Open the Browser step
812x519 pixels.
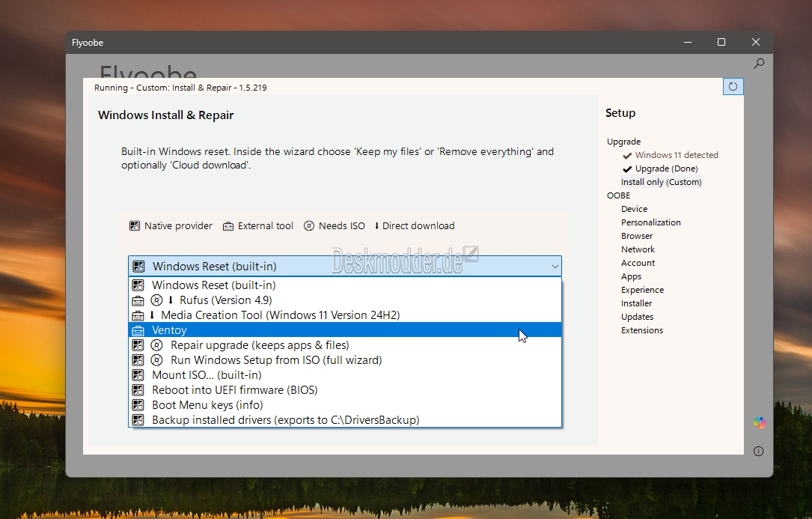pos(637,236)
